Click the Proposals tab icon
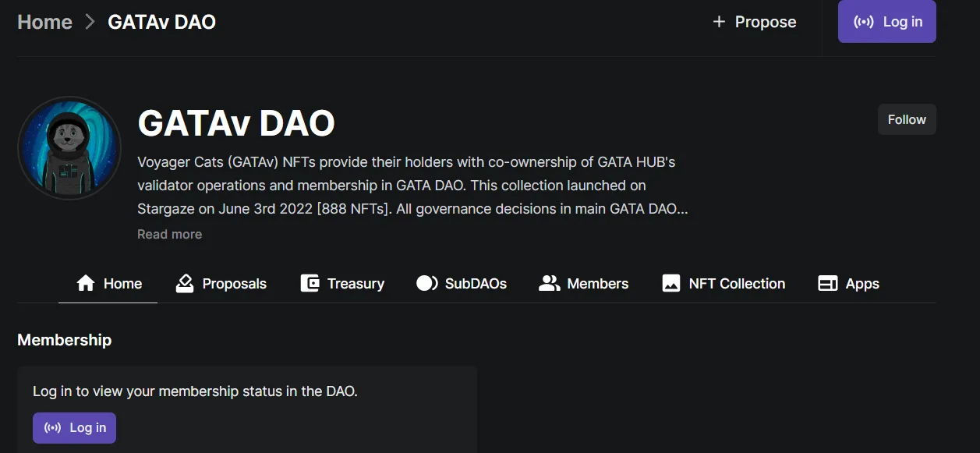 [185, 284]
